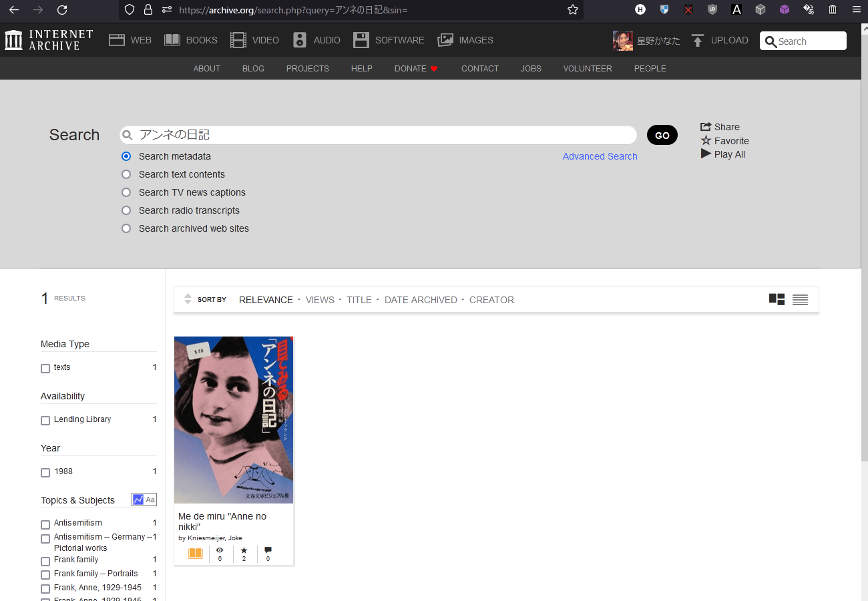Image resolution: width=868 pixels, height=601 pixels.
Task: Open the ABOUT menu item
Action: click(x=207, y=68)
